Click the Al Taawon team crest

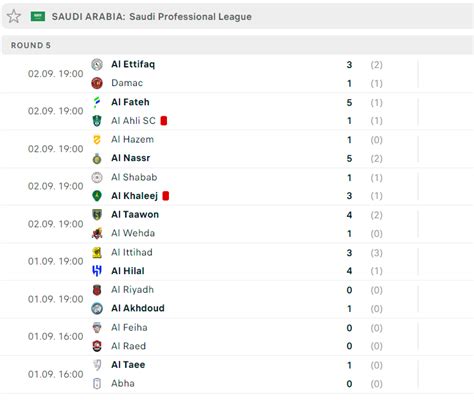(97, 215)
